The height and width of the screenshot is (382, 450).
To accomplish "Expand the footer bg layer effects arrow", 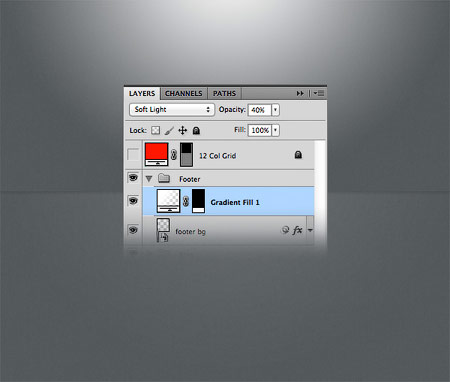I will tap(310, 230).
